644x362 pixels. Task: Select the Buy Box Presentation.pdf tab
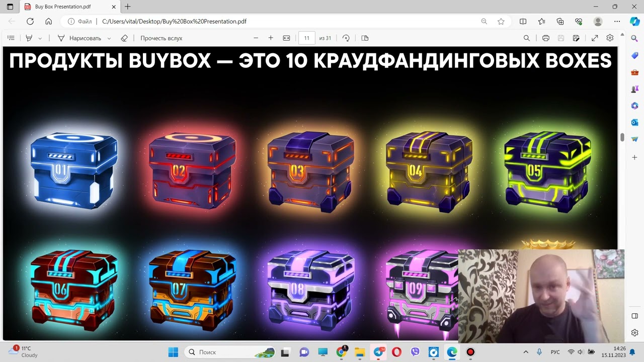point(70,7)
